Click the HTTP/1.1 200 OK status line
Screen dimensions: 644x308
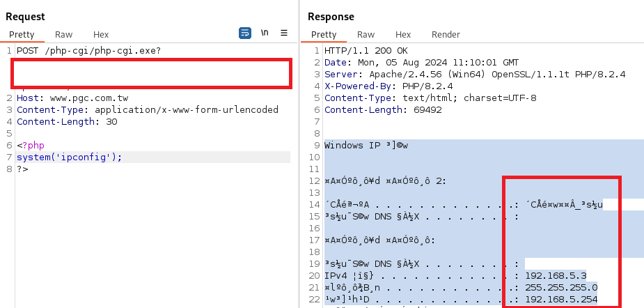click(x=366, y=52)
